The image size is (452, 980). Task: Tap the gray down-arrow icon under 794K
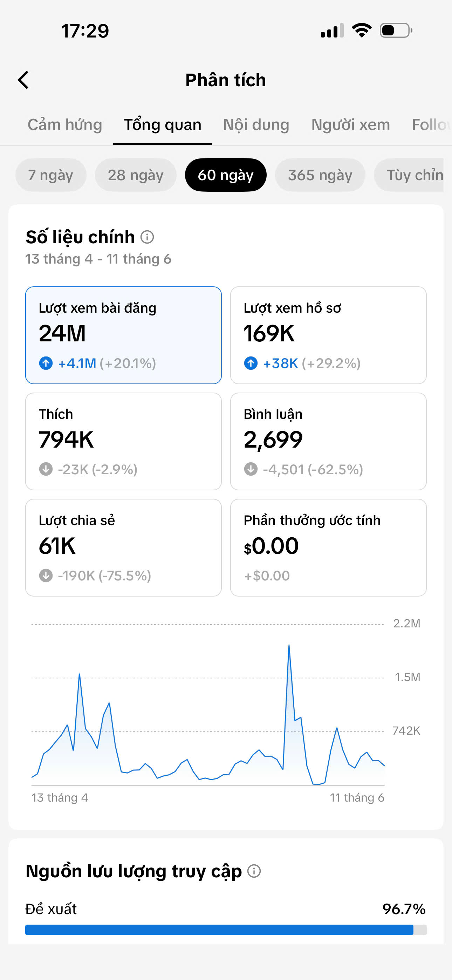(x=46, y=469)
